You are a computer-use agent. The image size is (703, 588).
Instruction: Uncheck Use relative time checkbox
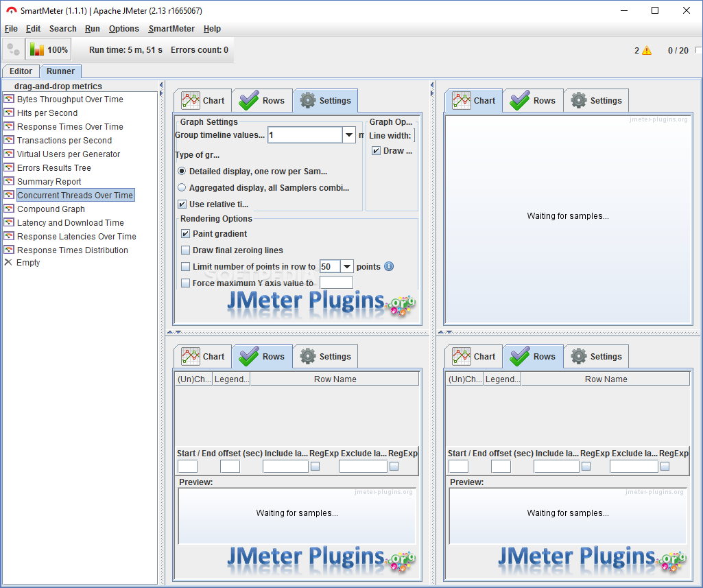182,204
